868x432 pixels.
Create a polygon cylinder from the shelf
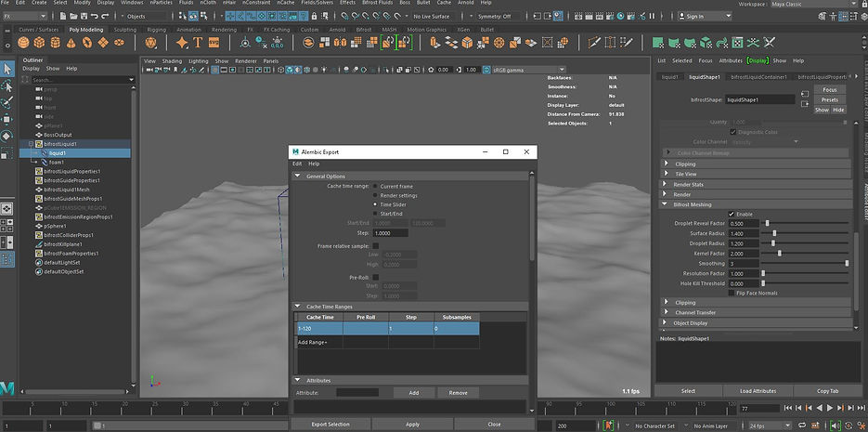click(x=55, y=43)
